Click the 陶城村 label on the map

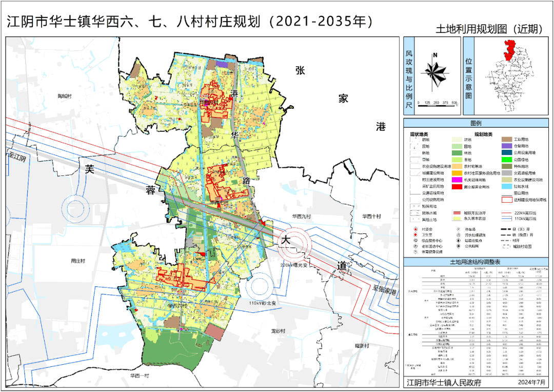[x=65, y=96]
